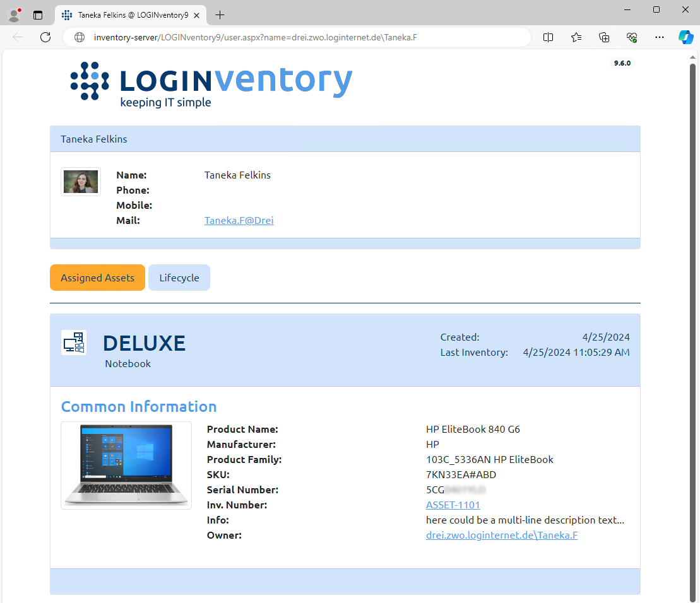Viewport: 700px width, 603px height.
Task: Open the ASSET-1101 inventory link
Action: point(453,505)
